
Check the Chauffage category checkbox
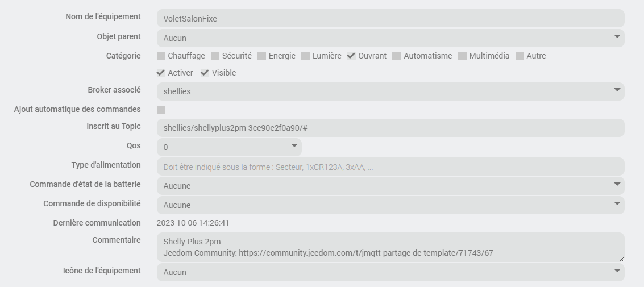tap(161, 56)
